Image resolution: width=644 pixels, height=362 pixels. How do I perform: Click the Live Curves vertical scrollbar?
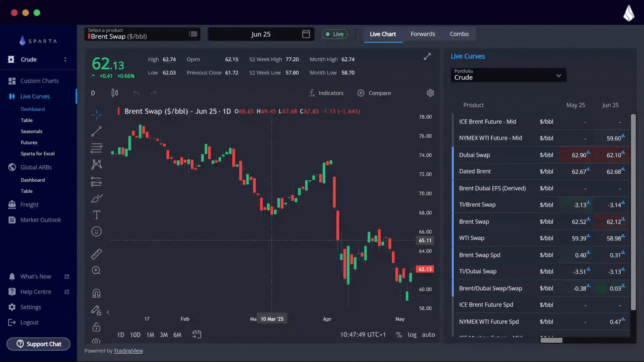(633, 212)
